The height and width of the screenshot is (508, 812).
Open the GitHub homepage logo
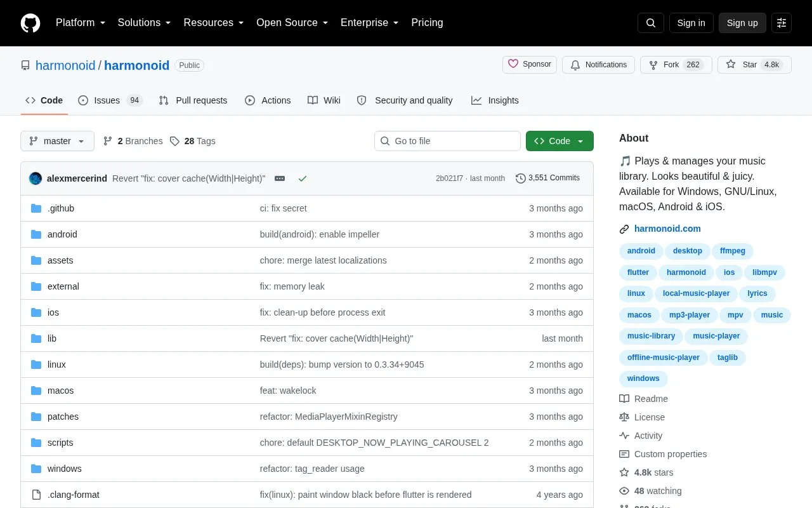pyautogui.click(x=30, y=23)
